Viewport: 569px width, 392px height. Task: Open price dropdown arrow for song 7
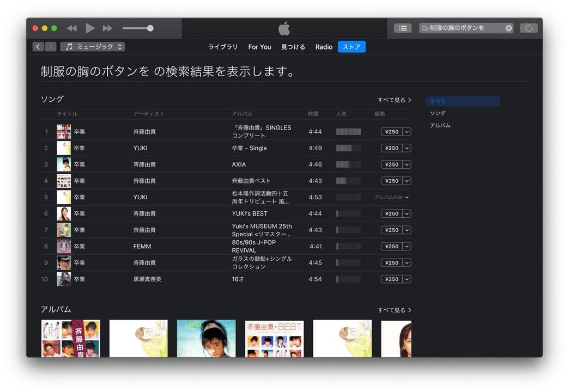(407, 230)
